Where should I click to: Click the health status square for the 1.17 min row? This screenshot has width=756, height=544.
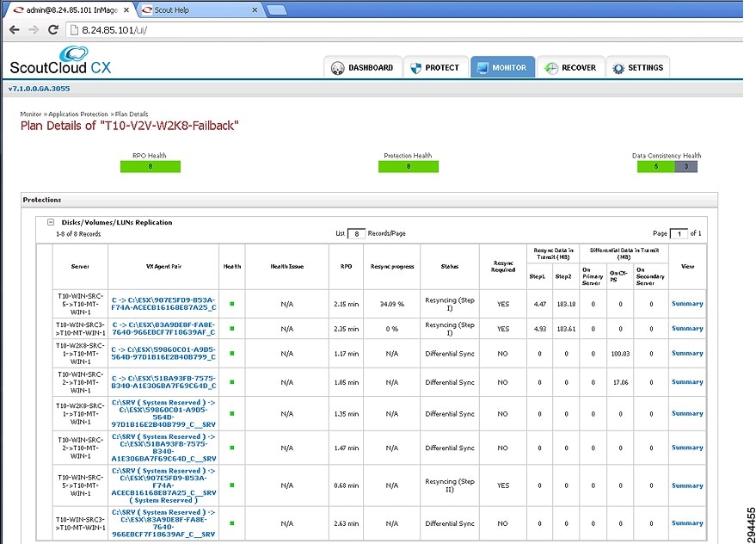[x=232, y=353]
